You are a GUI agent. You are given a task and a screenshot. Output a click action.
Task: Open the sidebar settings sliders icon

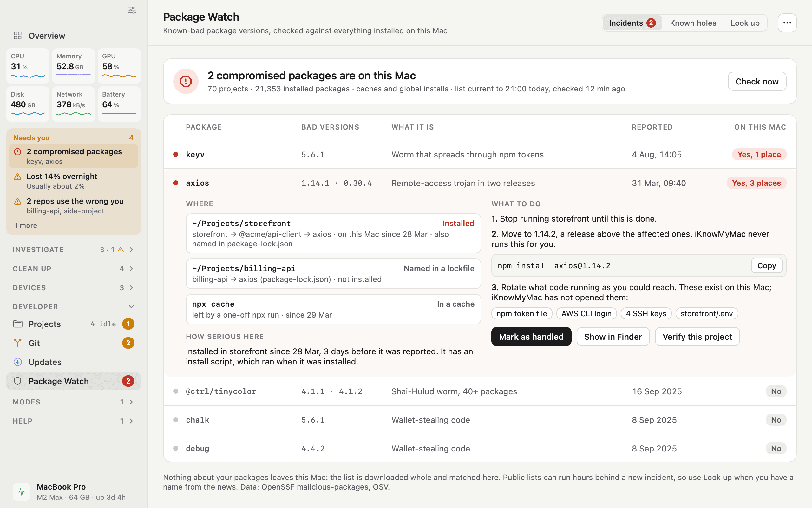[x=132, y=10]
